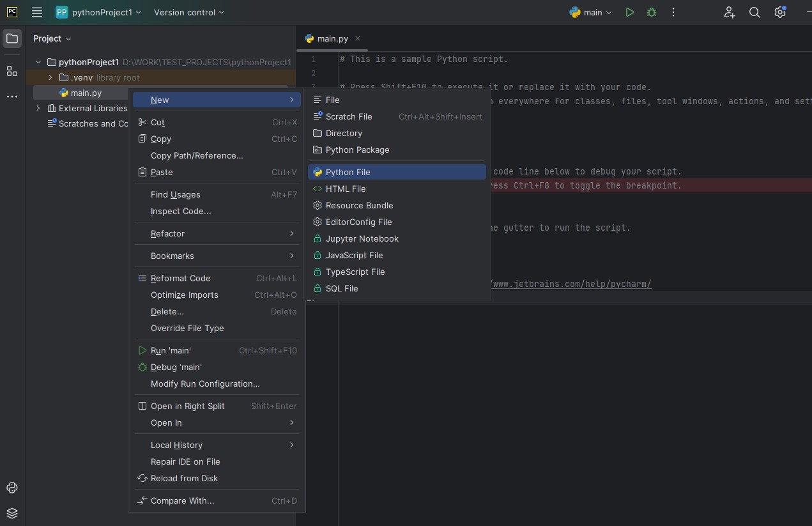Image resolution: width=812 pixels, height=526 pixels.
Task: Expand External Libraries node
Action: pos(38,108)
